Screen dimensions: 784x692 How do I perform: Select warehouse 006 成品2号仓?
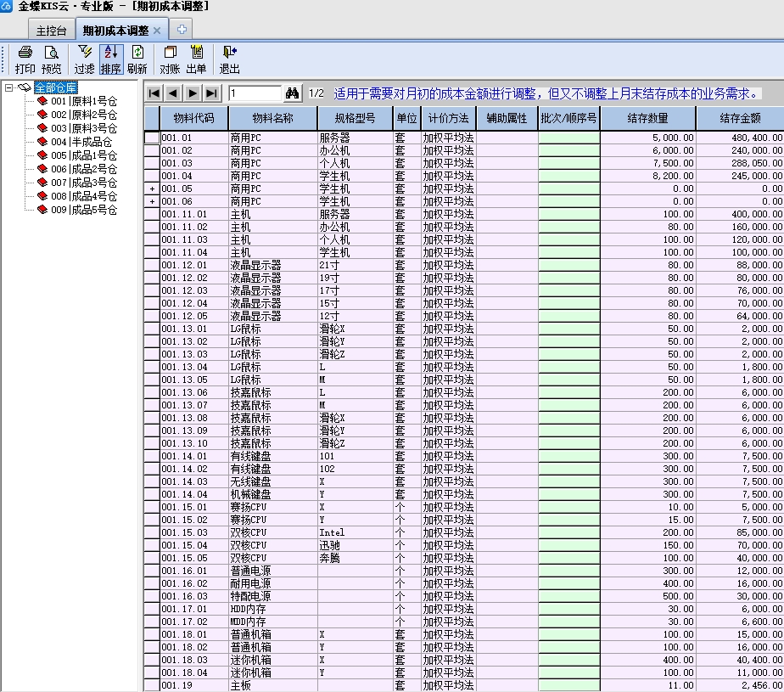tap(84, 169)
